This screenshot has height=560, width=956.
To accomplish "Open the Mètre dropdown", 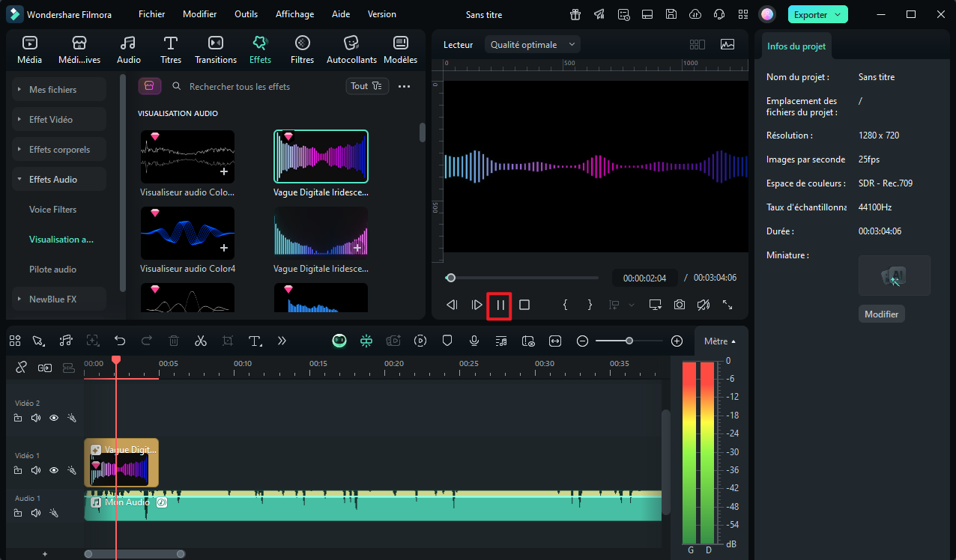I will (721, 341).
